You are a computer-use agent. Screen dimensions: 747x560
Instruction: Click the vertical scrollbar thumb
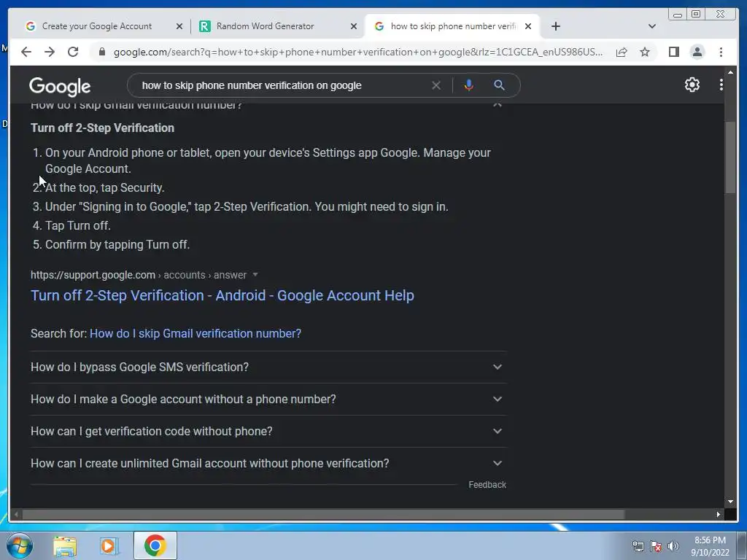(x=730, y=157)
